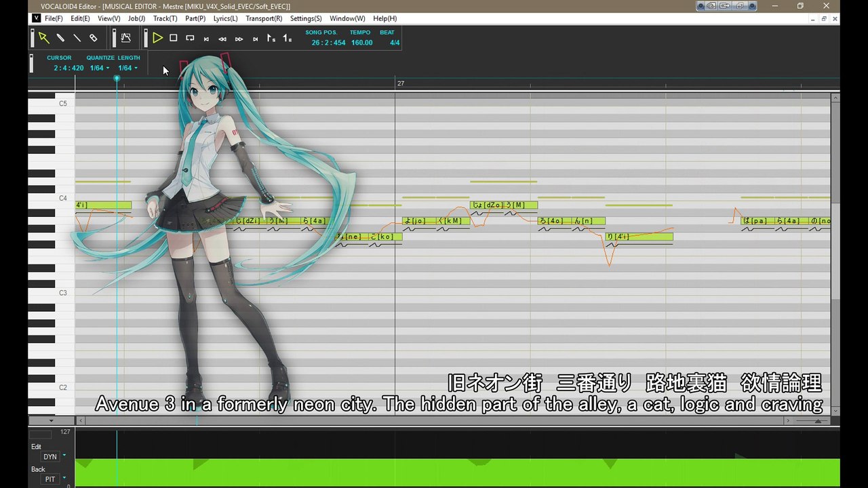Jump to song start
The image size is (868, 488).
tap(206, 39)
